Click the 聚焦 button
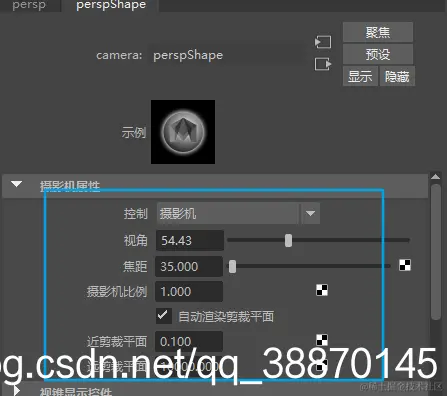 point(378,32)
